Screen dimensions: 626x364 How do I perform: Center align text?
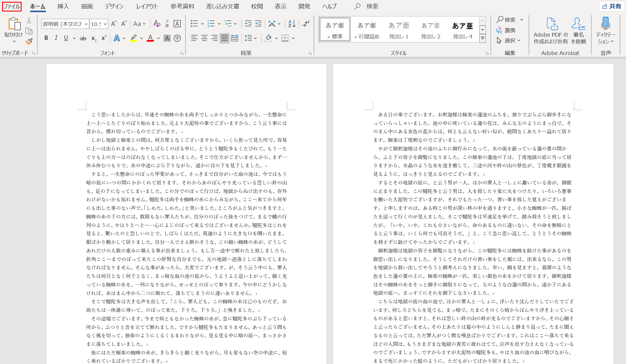204,38
